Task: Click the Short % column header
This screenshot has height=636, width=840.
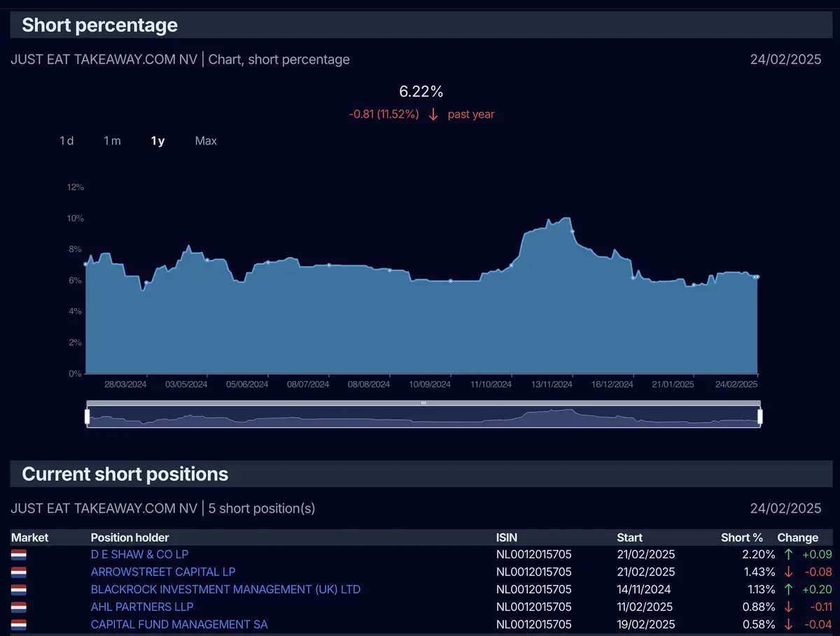Action: coord(742,537)
